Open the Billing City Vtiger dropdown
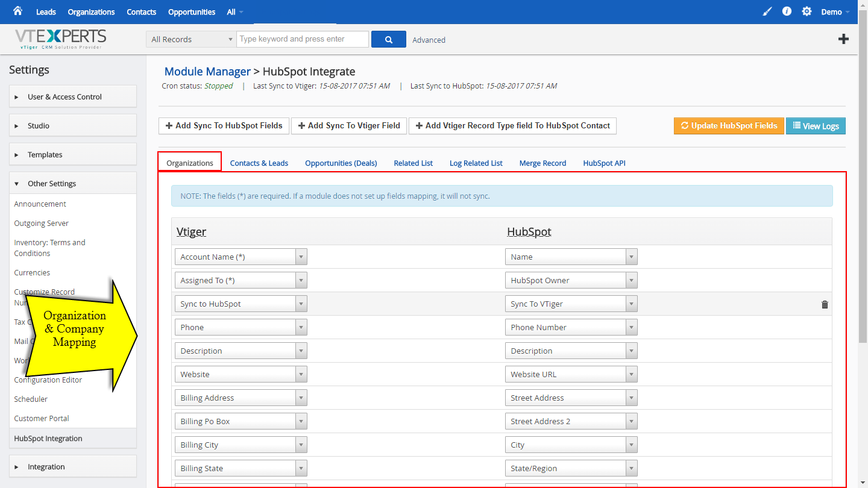868x488 pixels. 241,445
